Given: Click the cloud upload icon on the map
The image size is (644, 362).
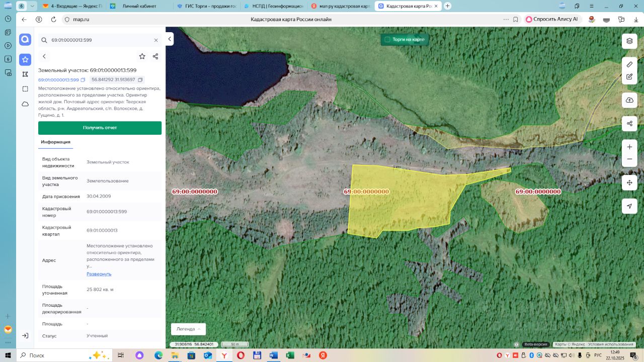Looking at the screenshot, I should pos(629,100).
